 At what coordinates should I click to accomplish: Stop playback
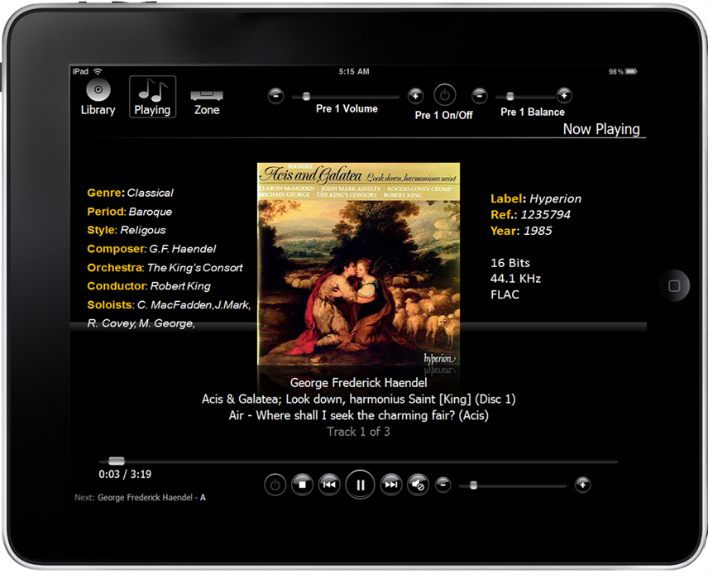tap(302, 485)
